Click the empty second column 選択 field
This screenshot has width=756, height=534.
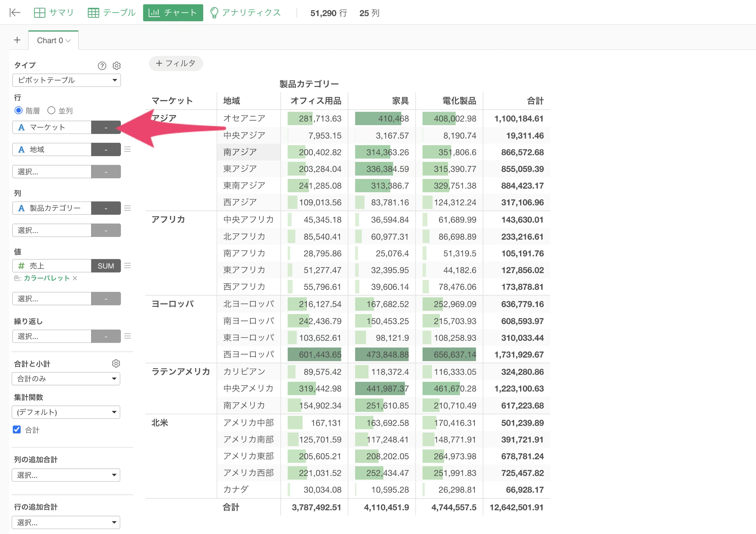pos(52,230)
